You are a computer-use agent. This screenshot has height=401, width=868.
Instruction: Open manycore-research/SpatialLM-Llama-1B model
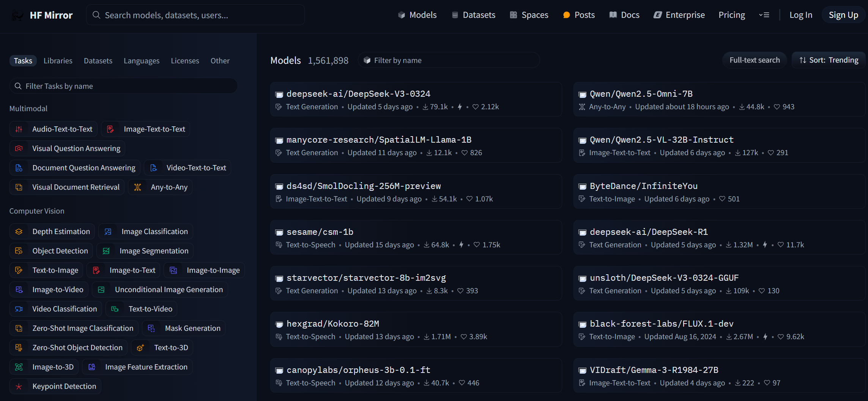[416, 145]
